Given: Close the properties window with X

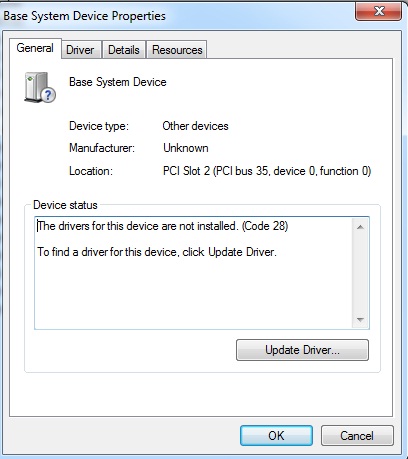Looking at the screenshot, I should click(x=378, y=11).
